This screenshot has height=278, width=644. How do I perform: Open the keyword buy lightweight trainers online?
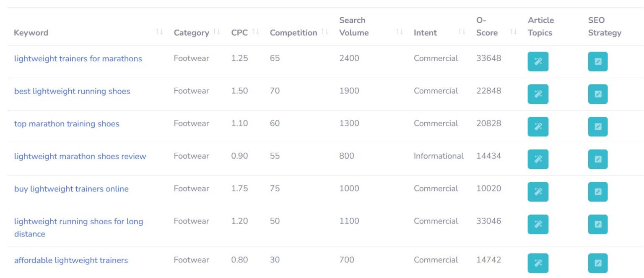[x=71, y=189]
